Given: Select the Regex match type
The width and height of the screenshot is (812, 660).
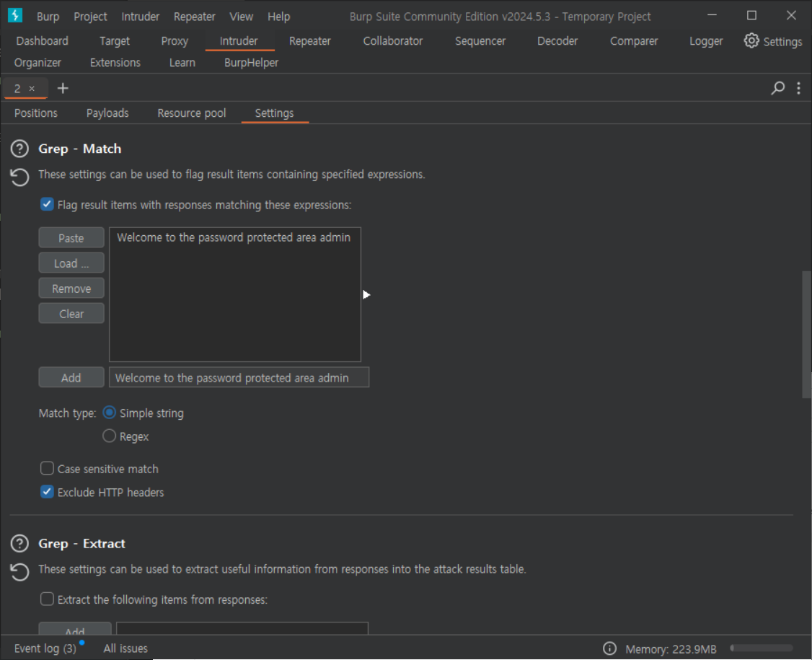Looking at the screenshot, I should 110,436.
